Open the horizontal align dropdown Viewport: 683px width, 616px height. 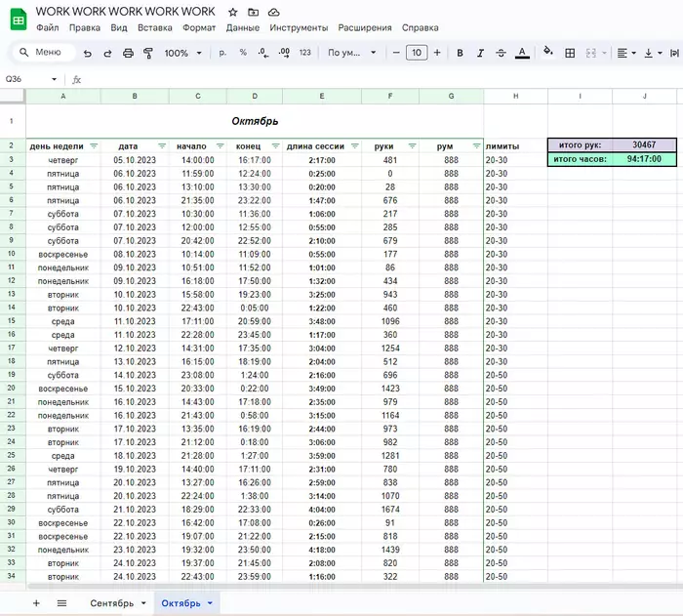626,53
